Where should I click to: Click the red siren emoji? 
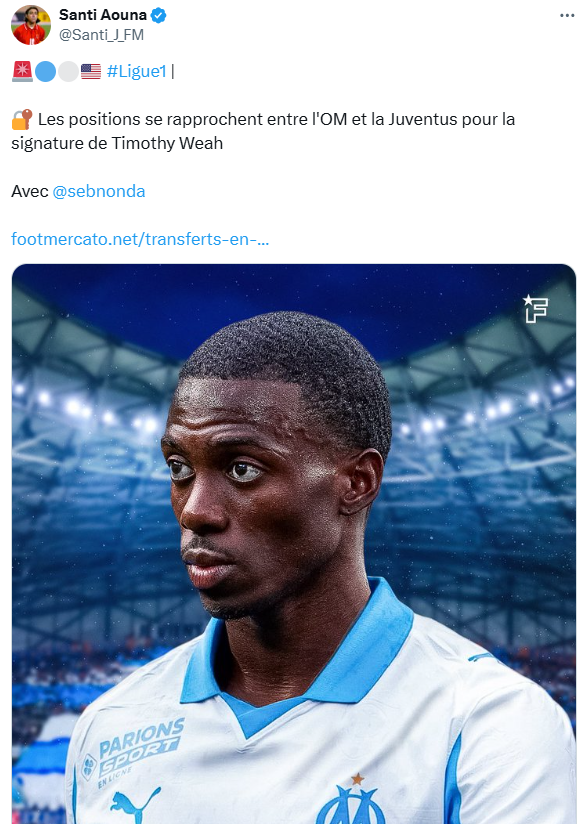(22, 71)
